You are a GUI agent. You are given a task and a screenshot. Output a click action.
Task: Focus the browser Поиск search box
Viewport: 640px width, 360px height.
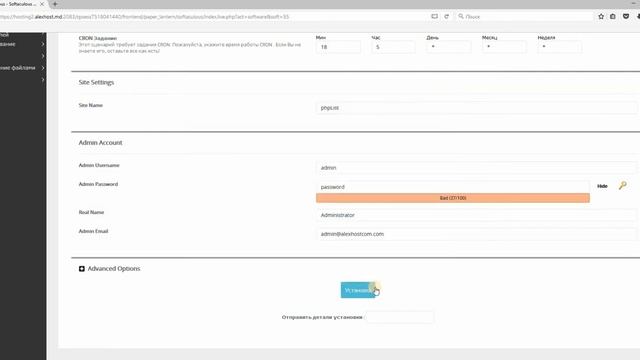click(524, 16)
